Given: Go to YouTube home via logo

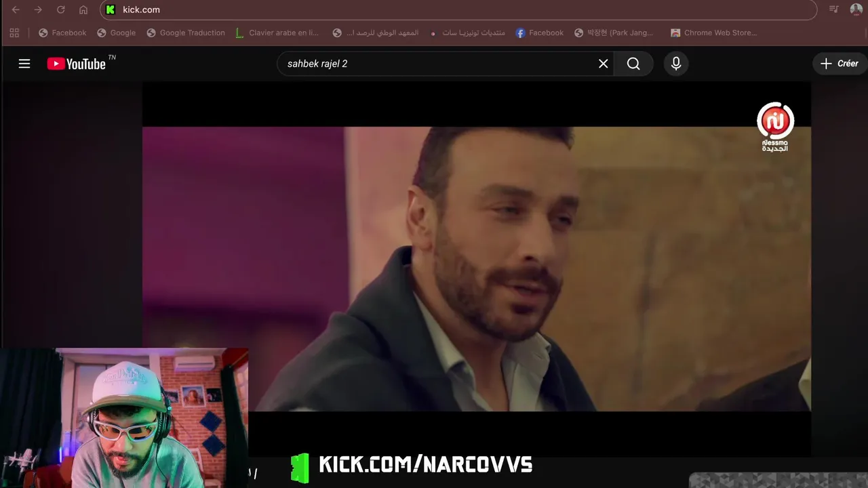Looking at the screenshot, I should tap(76, 64).
